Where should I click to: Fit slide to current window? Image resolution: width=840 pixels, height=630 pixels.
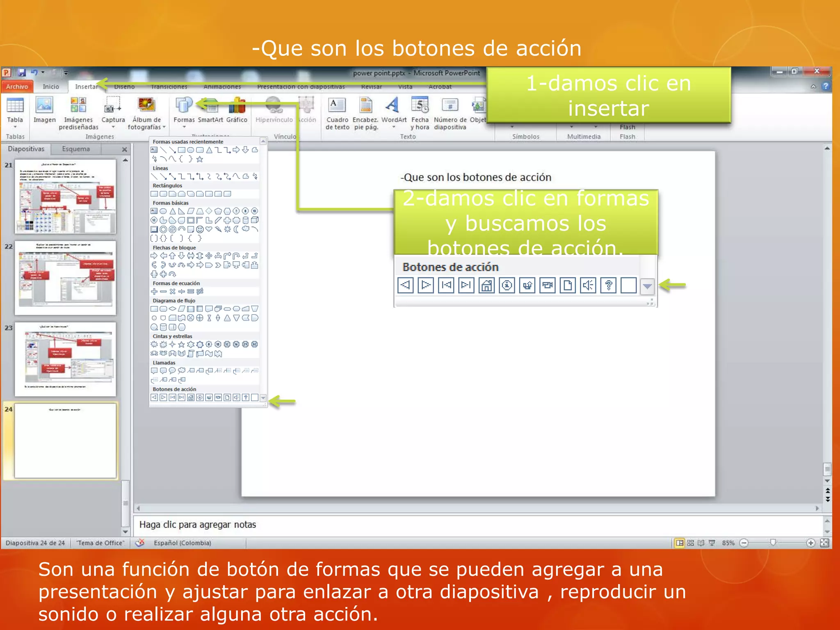[824, 543]
